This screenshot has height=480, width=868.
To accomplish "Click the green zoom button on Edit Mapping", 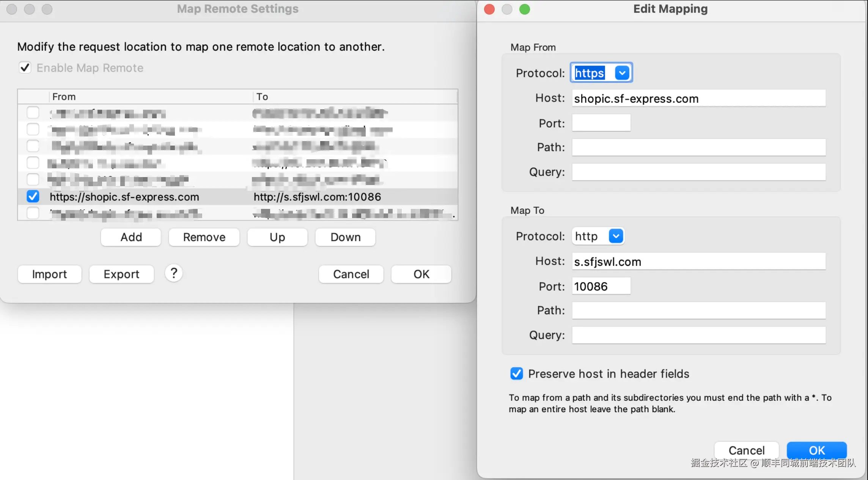I will click(x=525, y=9).
